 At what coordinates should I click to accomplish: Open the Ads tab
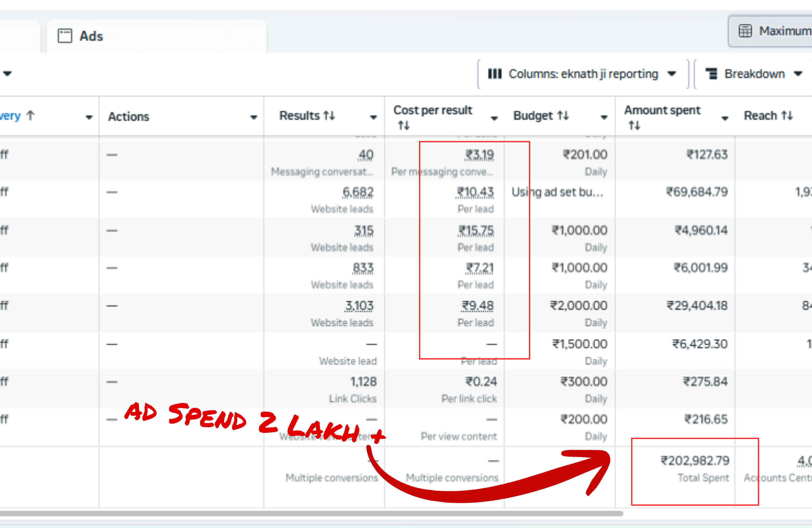tap(91, 36)
